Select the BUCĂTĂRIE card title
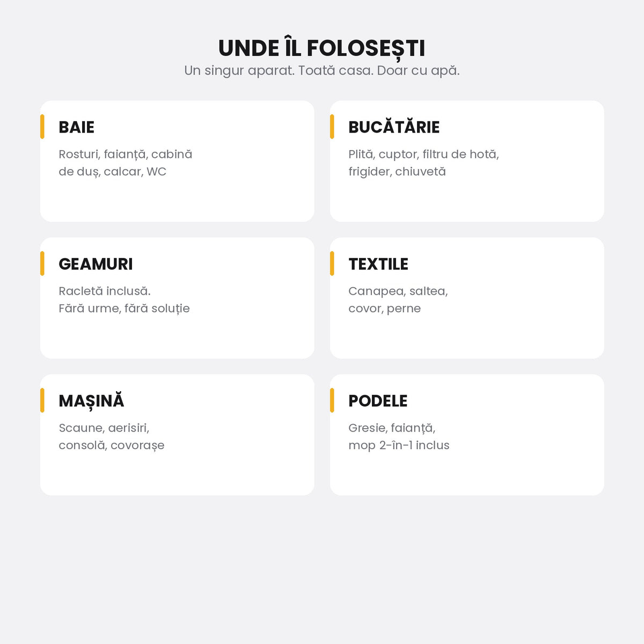Screen dimensions: 644x644 coord(394,127)
